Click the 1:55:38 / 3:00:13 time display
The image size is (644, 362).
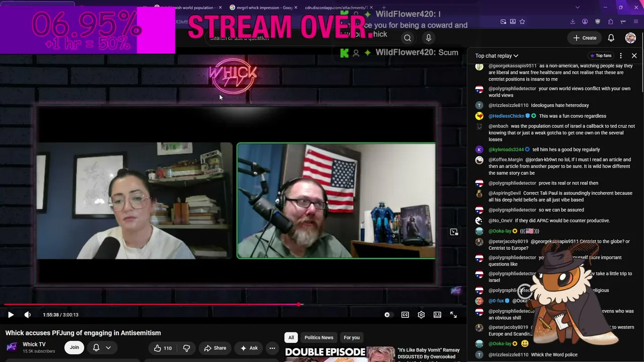pos(60,315)
